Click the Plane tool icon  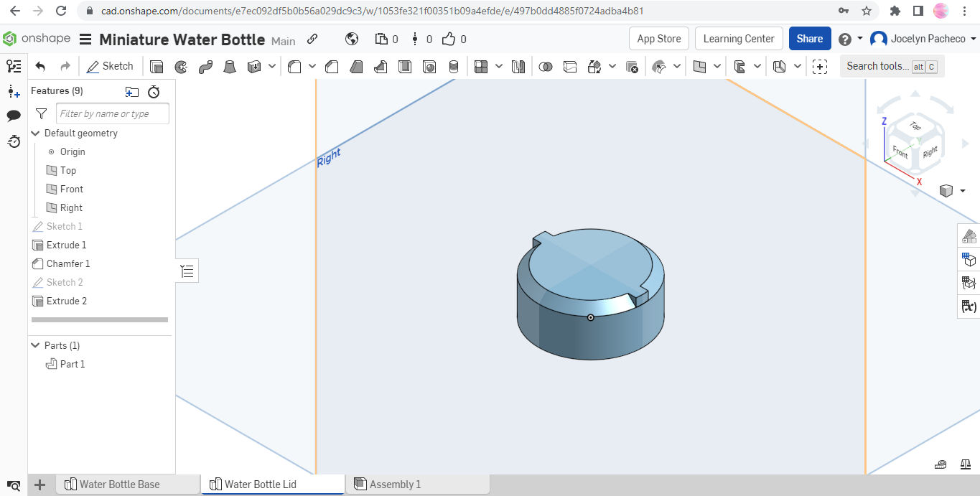click(700, 67)
